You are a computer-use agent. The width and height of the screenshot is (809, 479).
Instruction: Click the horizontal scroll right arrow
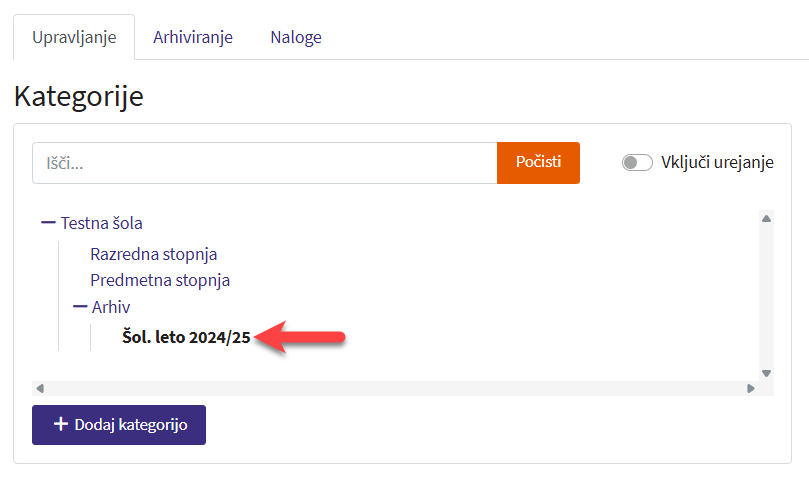(750, 388)
